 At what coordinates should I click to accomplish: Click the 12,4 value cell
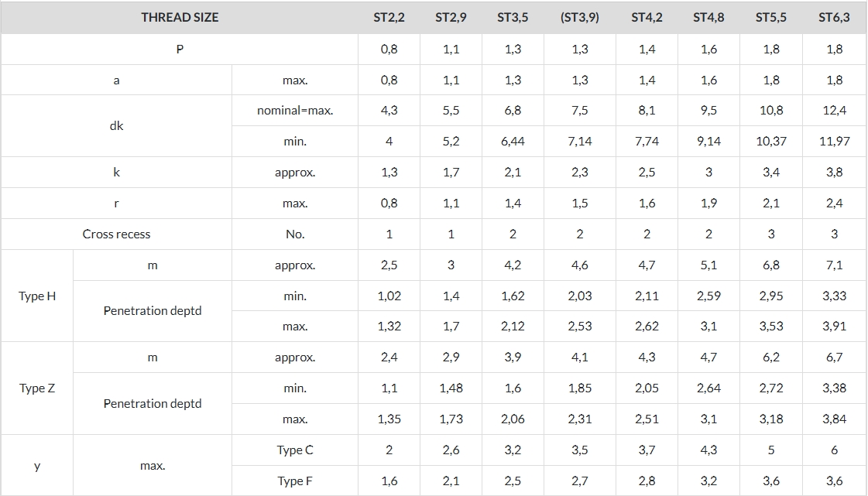click(x=834, y=111)
